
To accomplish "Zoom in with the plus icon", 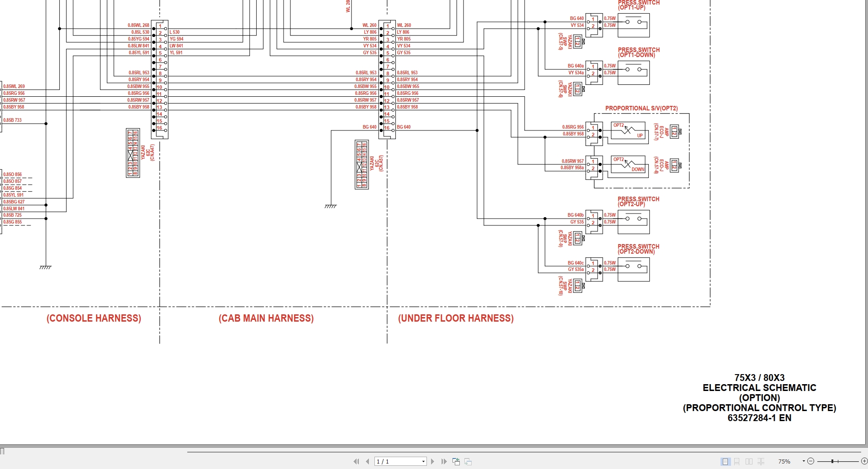I will pos(865,461).
